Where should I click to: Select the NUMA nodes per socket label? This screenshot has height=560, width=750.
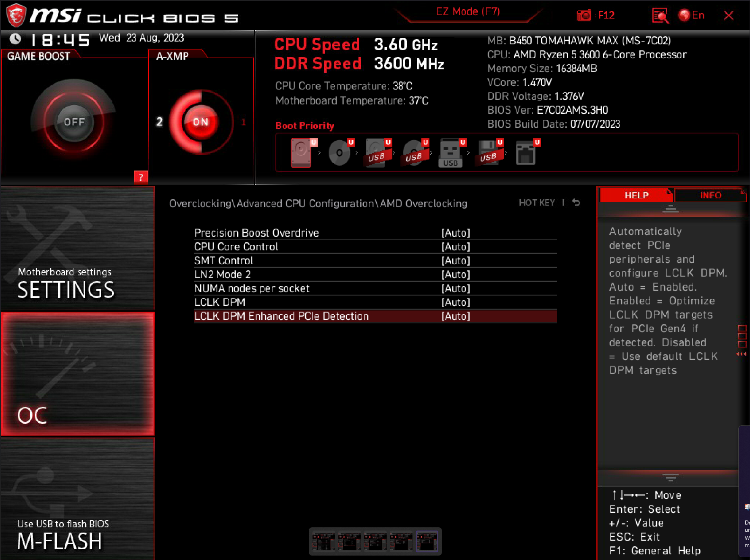[x=252, y=289]
